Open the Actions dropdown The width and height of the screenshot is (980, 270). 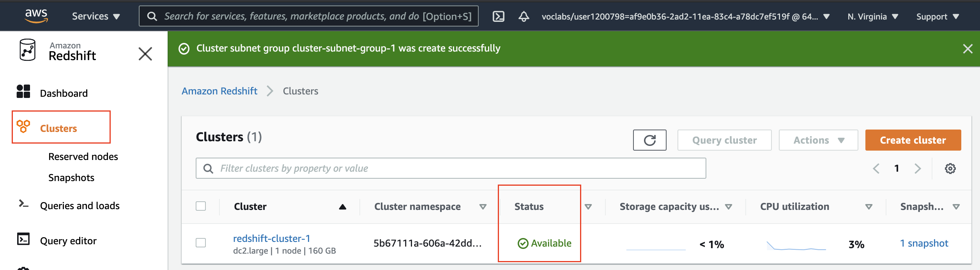click(818, 140)
